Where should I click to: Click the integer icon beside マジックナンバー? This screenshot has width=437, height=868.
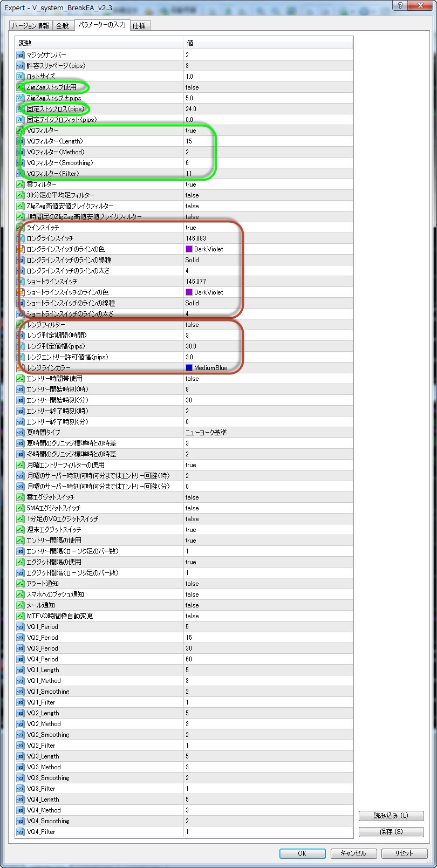20,55
